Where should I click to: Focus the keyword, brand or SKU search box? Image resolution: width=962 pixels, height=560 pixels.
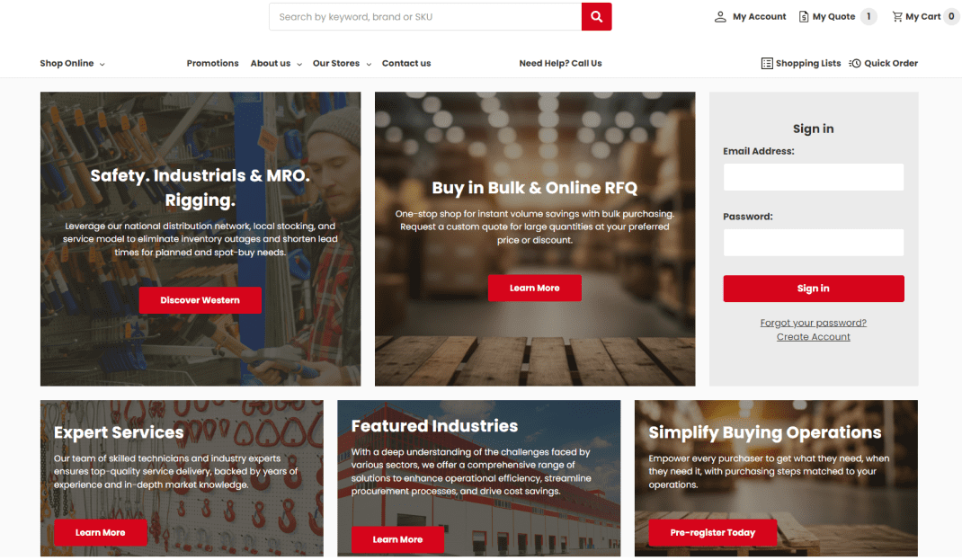pyautogui.click(x=425, y=16)
